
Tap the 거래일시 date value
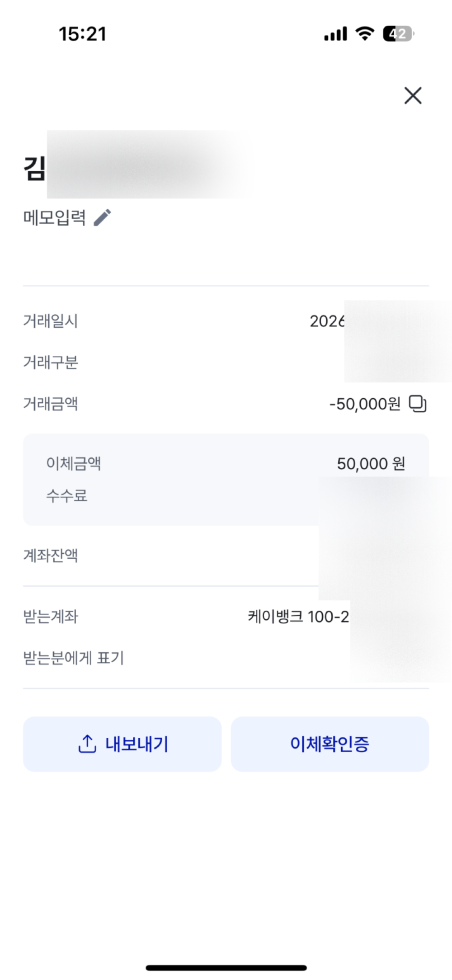pyautogui.click(x=327, y=321)
